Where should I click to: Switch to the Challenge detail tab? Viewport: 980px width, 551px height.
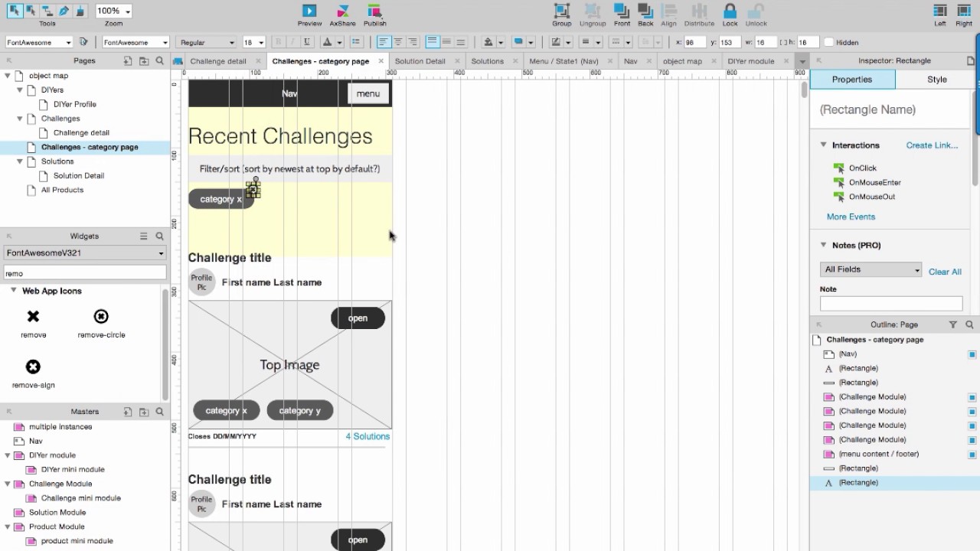click(218, 61)
